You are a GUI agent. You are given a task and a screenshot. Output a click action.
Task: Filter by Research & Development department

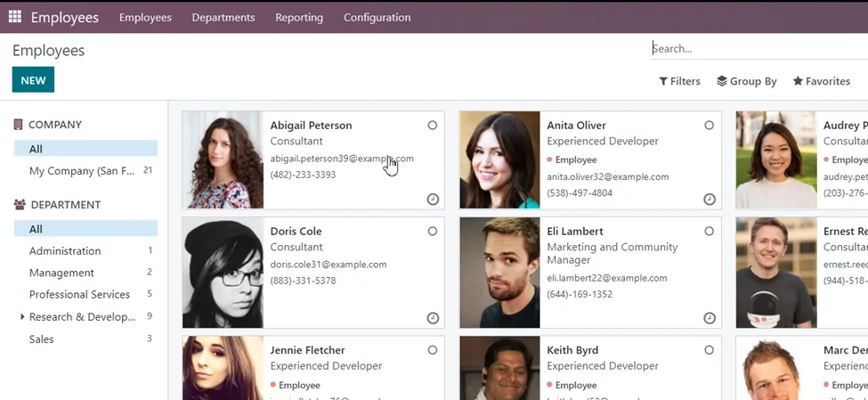(x=85, y=317)
